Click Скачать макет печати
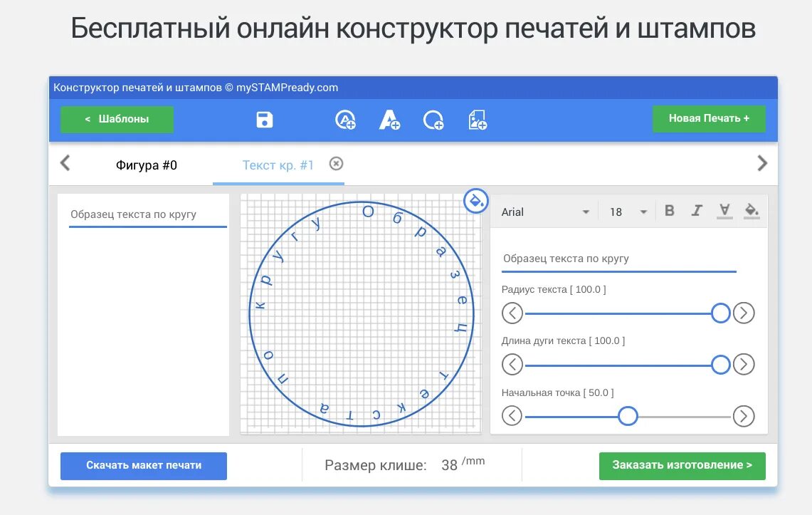The height and width of the screenshot is (515, 812). tap(144, 466)
